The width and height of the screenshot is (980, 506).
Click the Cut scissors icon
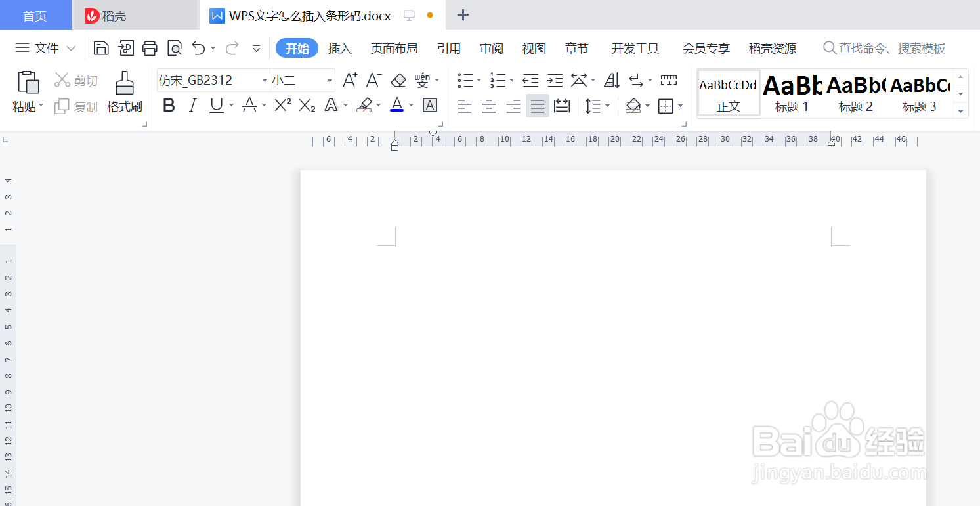coord(62,80)
